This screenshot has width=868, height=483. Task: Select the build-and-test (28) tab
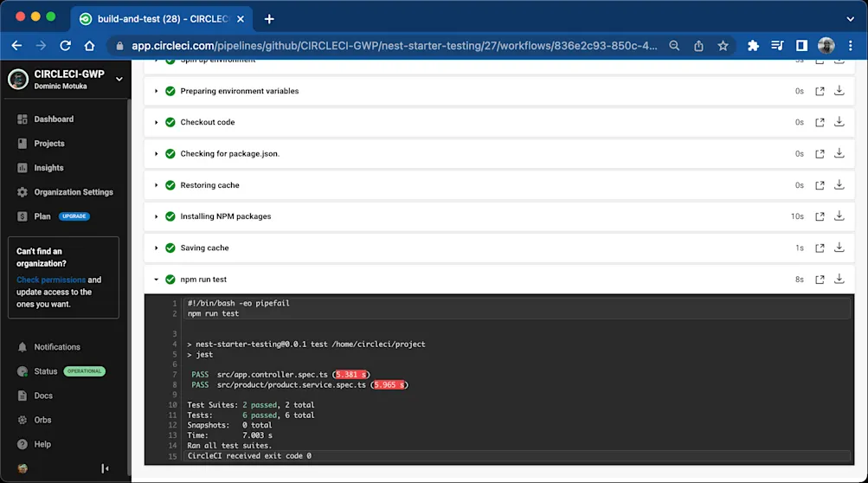pos(161,19)
